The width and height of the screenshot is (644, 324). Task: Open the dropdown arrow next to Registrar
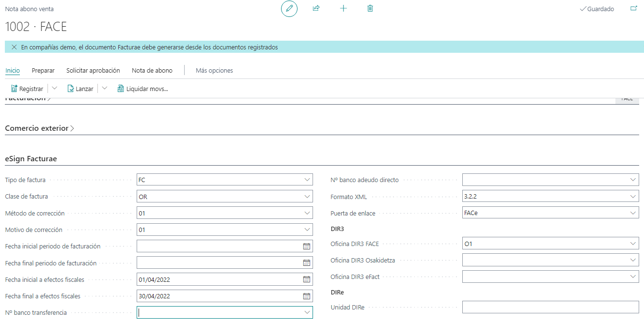(x=54, y=89)
